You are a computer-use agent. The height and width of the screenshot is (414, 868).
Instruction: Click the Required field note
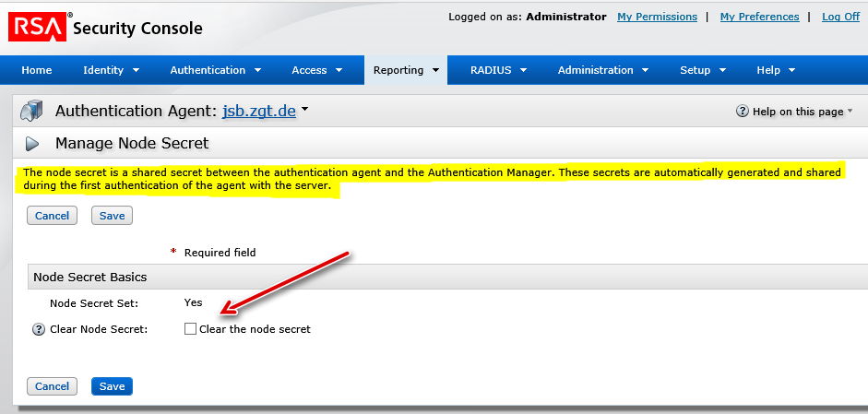220,253
